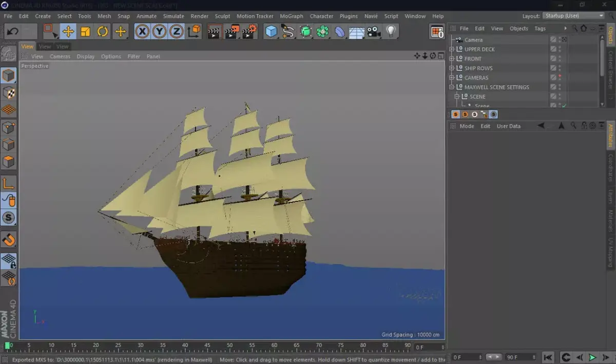Open Edit Render Settings gear clapperboard
This screenshot has width=616, height=364.
click(249, 32)
